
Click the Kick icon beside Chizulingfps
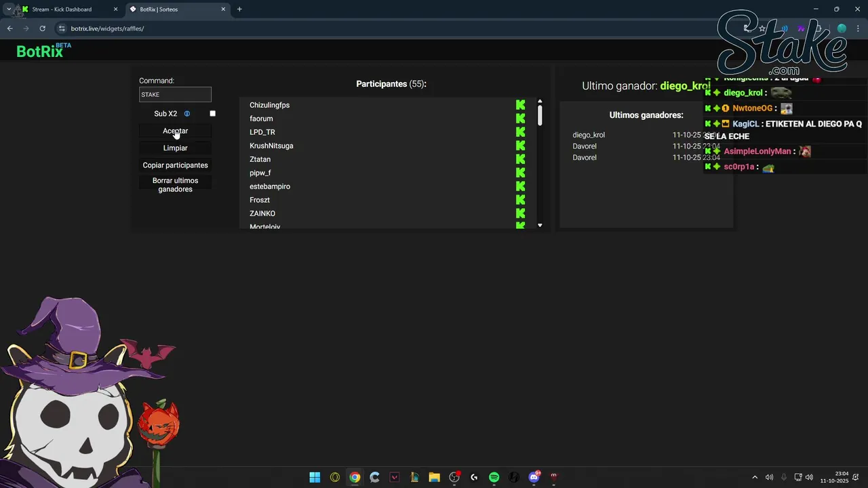(520, 105)
